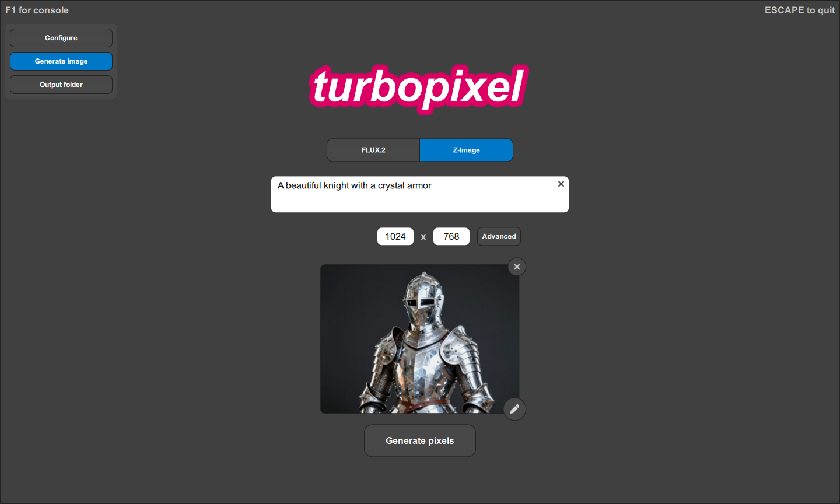Switch to the FLUX.2 model tab
Viewport: 840px width, 504px height.
tap(373, 150)
